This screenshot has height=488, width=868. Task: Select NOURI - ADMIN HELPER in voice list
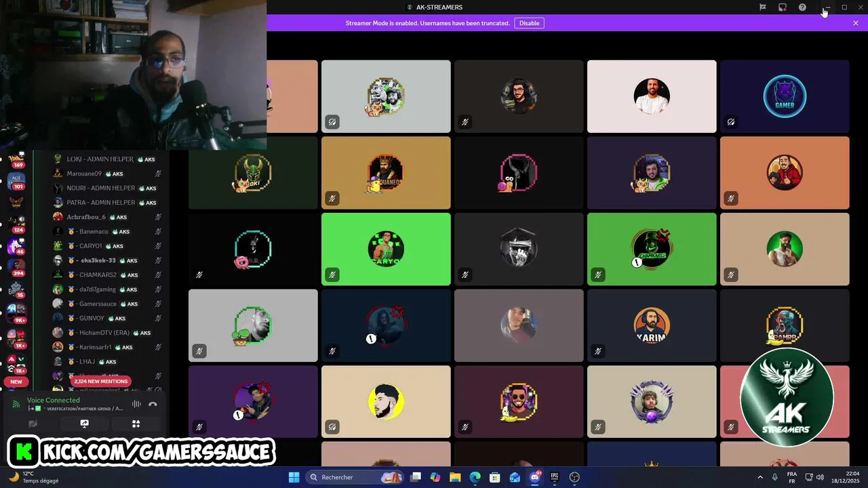[107, 188]
